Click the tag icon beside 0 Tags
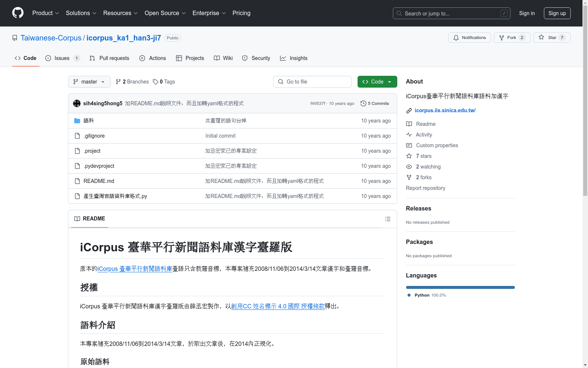The image size is (588, 368). coord(155,82)
